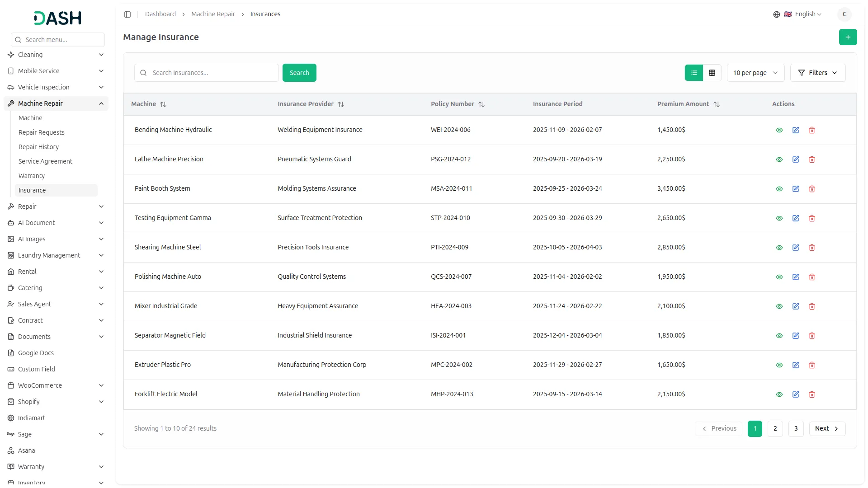Show details for Mixer Industrial Grade insurance

coord(779,306)
